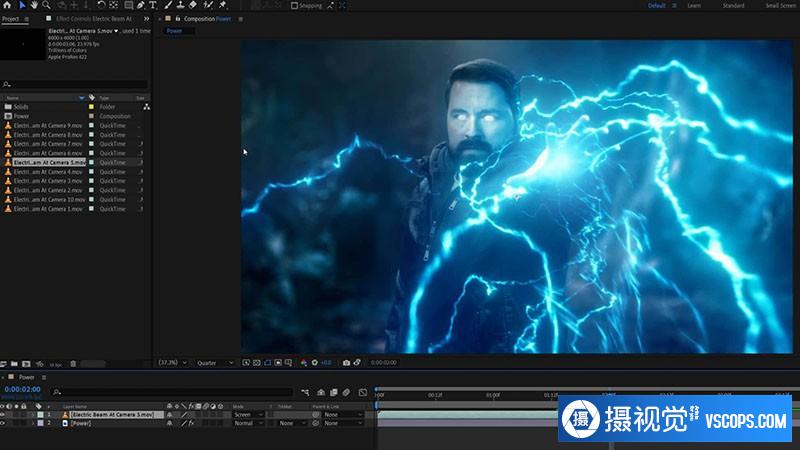
Task: Open the Normal blend mode dropdown
Action: [x=248, y=423]
